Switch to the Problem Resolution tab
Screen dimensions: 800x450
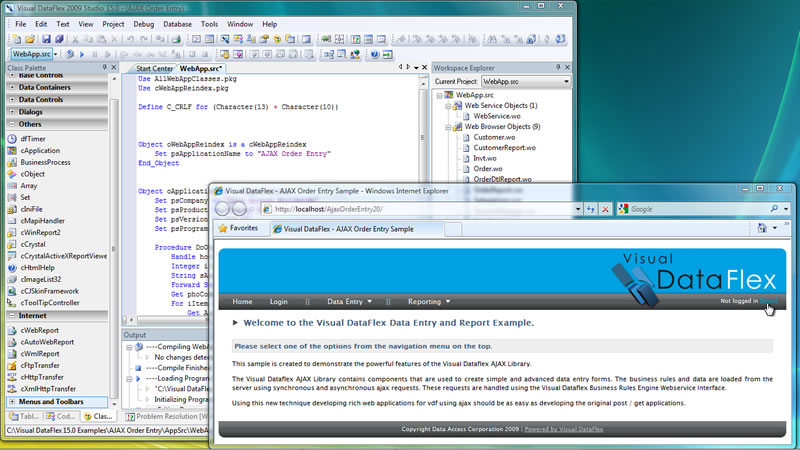click(167, 416)
